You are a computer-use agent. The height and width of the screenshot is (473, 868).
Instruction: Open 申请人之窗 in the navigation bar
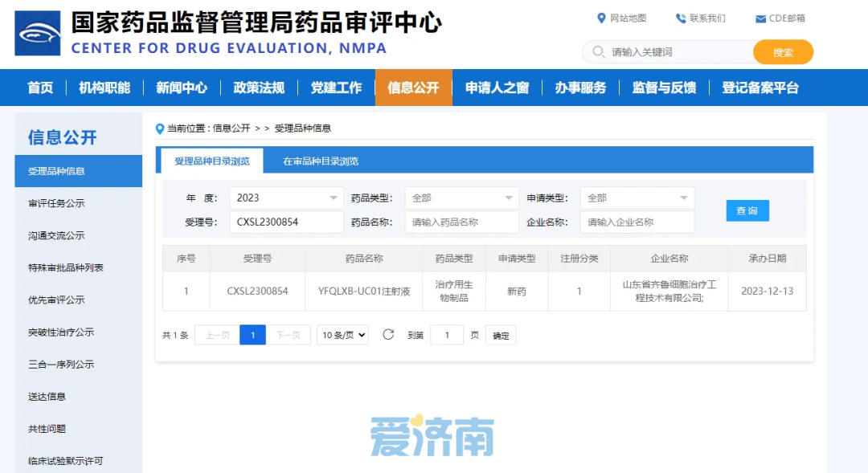coord(497,88)
